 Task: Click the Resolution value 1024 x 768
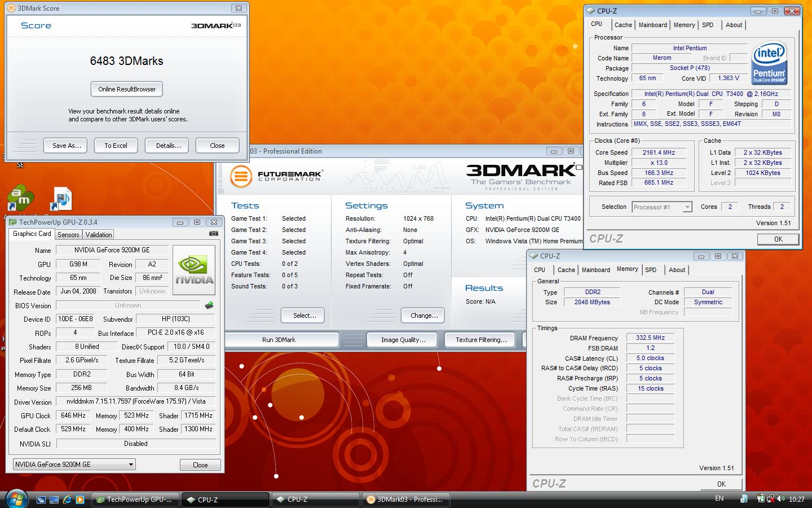pyautogui.click(x=418, y=218)
